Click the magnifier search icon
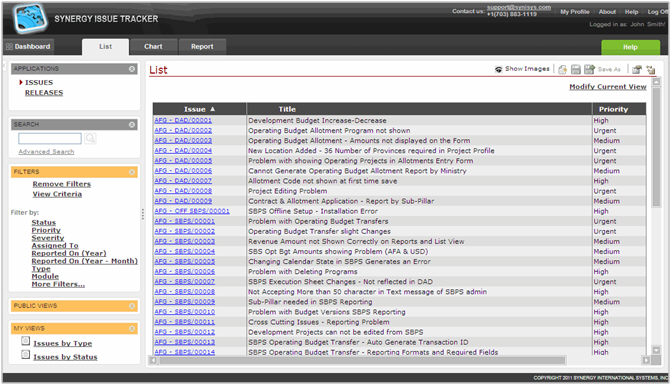 [90, 138]
